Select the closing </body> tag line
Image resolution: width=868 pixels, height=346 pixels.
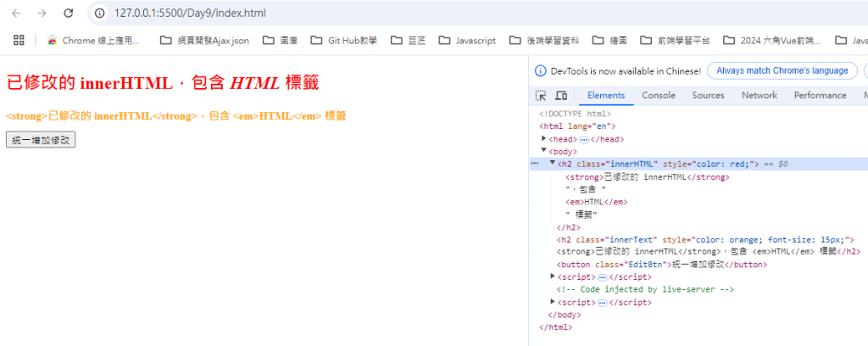coord(564,315)
